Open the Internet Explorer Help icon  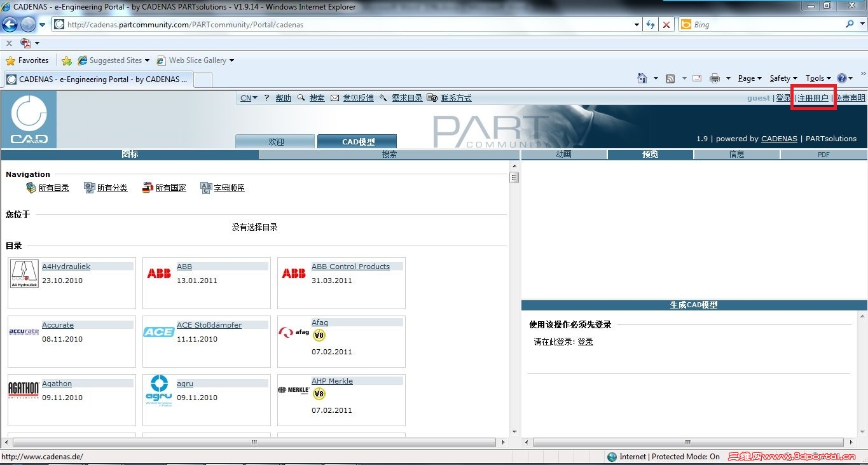(842, 78)
